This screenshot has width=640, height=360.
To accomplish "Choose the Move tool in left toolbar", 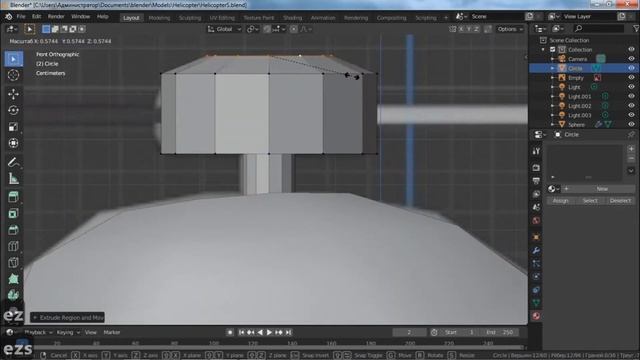I will click(13, 94).
